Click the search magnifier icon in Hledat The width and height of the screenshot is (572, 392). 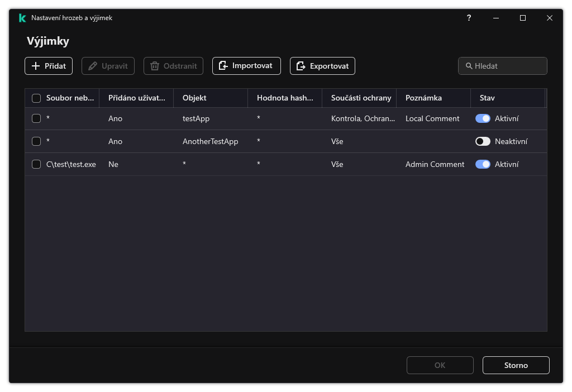469,66
